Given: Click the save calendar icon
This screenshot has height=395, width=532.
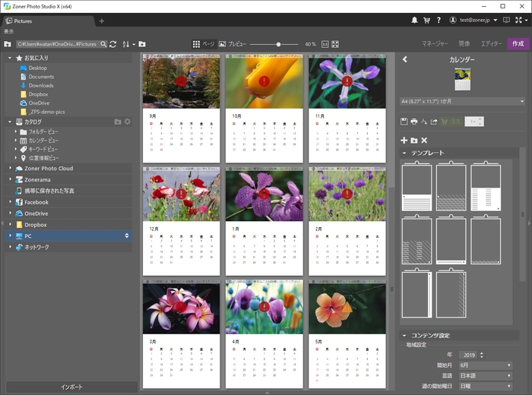Looking at the screenshot, I should click(404, 122).
